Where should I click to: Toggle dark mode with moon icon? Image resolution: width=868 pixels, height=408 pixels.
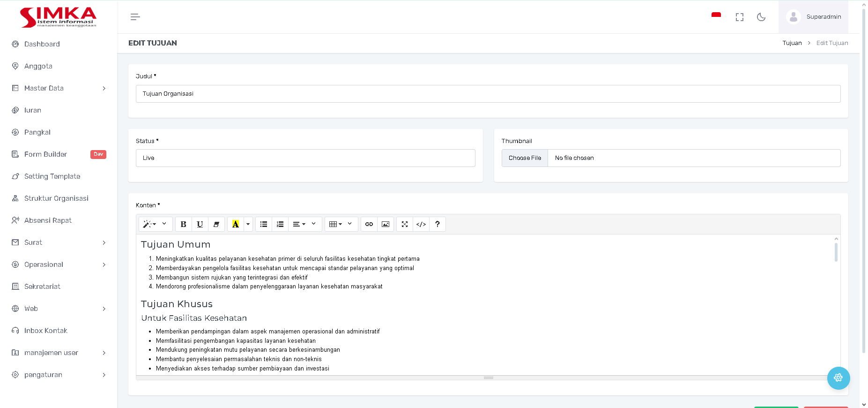click(x=761, y=17)
